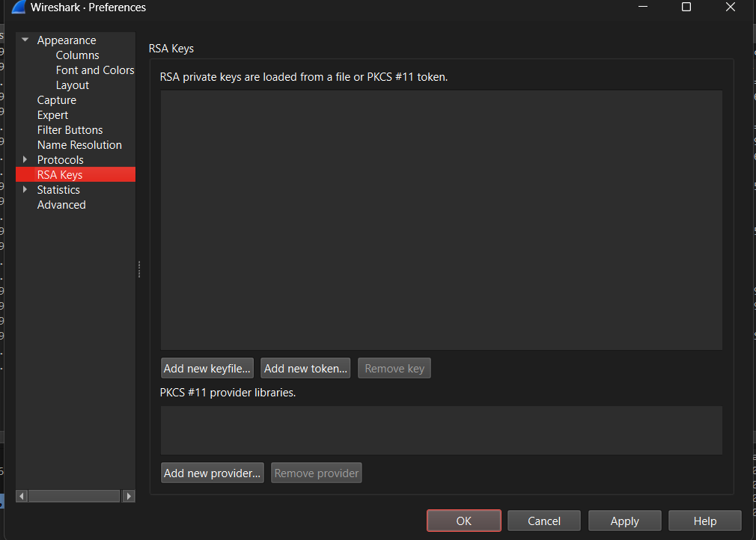Maximize the Preferences window
Viewport: 756px width, 540px height.
click(x=686, y=7)
